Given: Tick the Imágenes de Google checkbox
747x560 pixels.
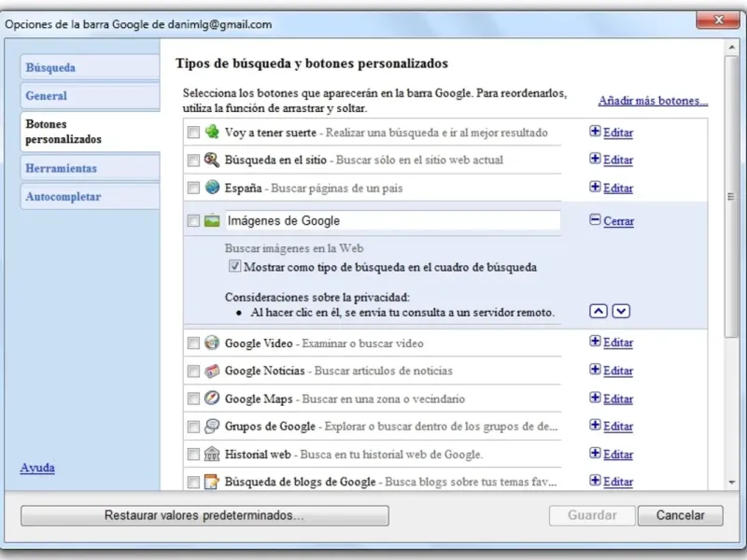Looking at the screenshot, I should [193, 221].
